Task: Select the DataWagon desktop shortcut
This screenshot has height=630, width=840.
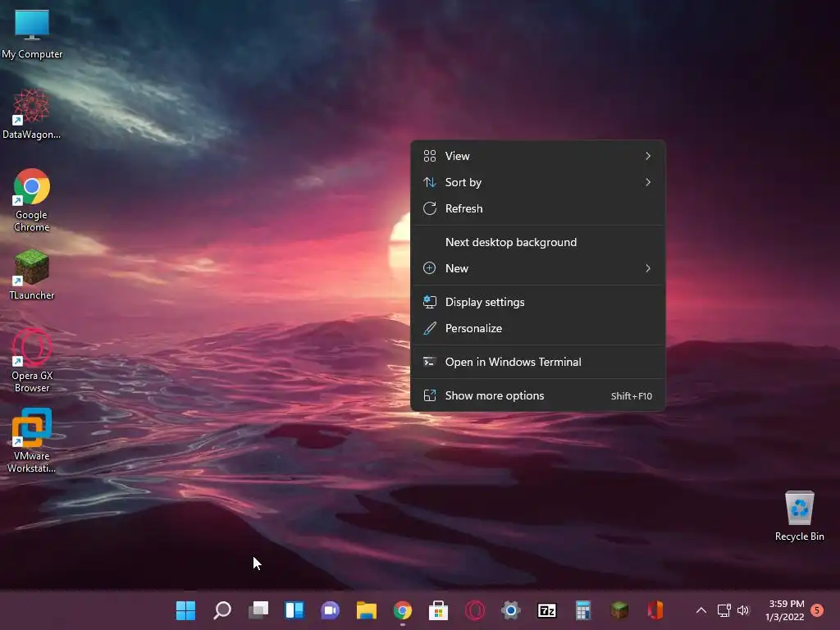Action: [x=32, y=114]
